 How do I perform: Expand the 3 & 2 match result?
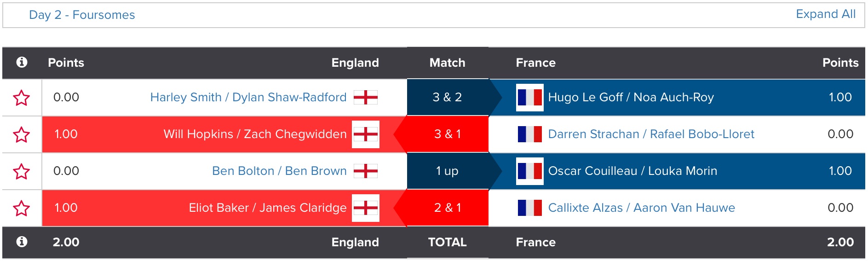click(x=447, y=98)
